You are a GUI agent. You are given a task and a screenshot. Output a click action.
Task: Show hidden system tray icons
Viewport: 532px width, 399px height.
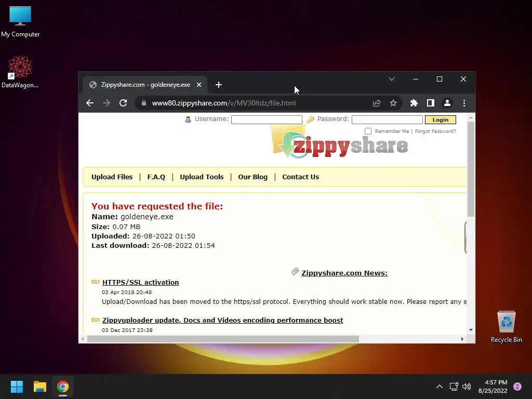pos(440,387)
